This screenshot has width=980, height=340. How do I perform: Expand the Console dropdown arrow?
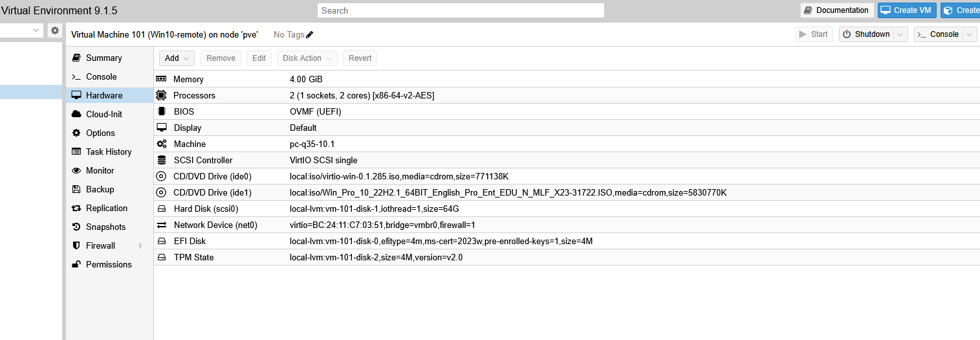(x=969, y=34)
